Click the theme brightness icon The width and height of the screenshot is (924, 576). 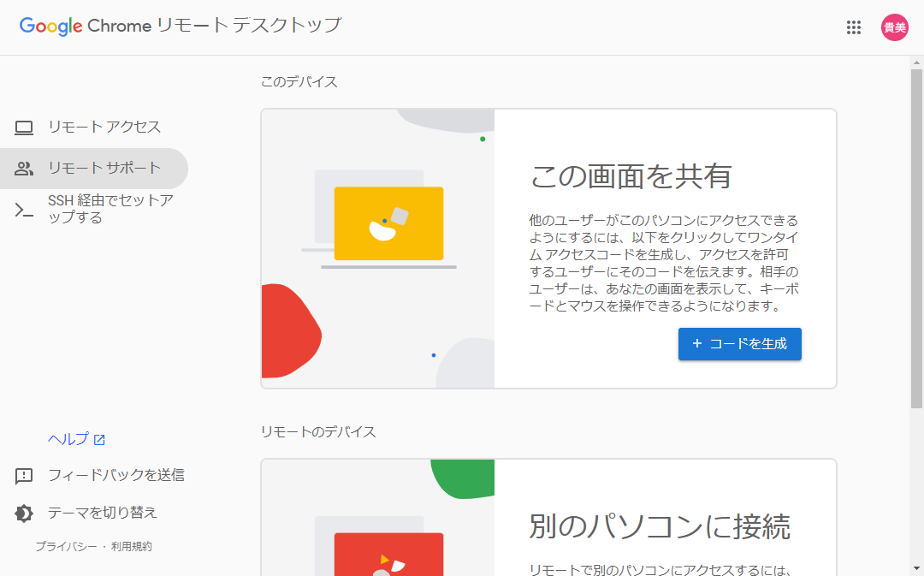[24, 514]
